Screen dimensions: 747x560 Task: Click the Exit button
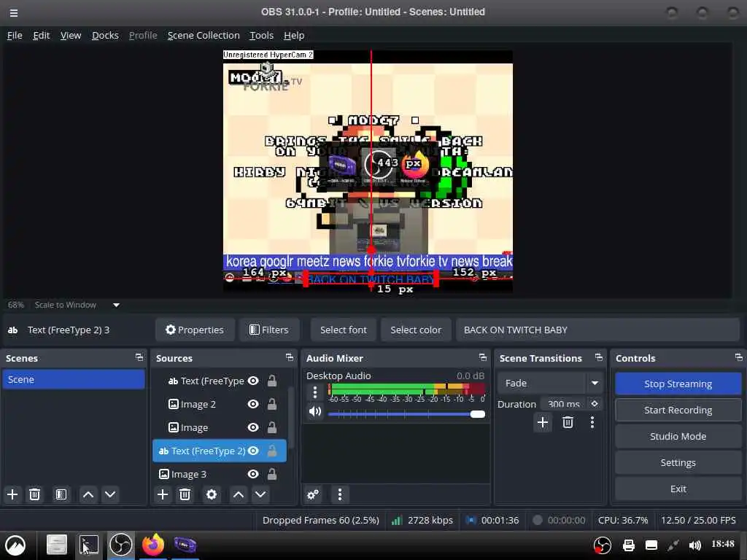[678, 489]
